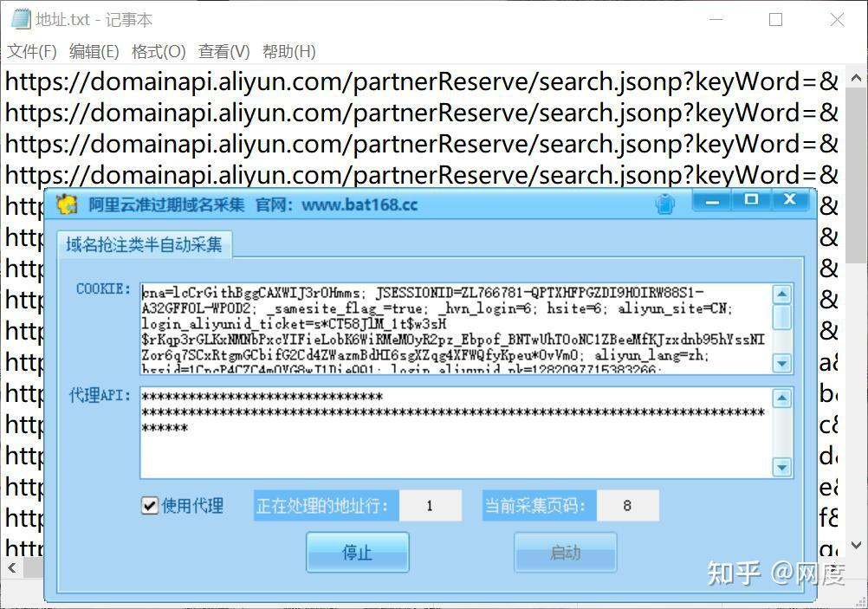Click the COOKIE: label
This screenshot has height=609, width=868.
pos(103,289)
